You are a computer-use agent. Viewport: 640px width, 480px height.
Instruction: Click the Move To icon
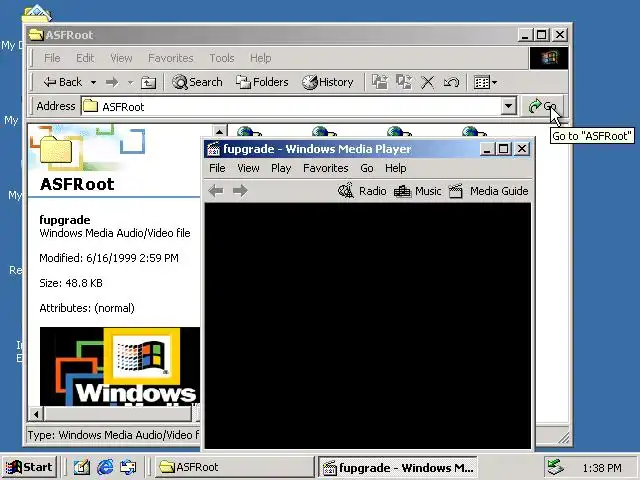(380, 82)
